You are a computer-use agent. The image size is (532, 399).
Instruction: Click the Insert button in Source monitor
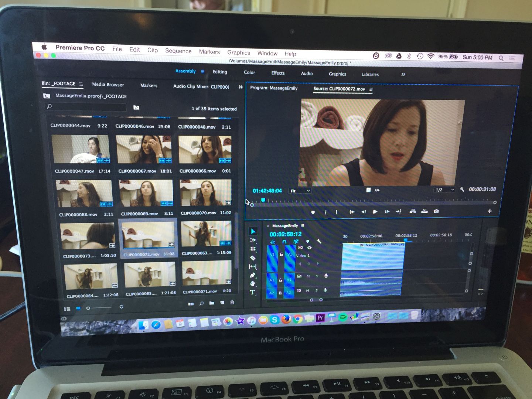click(x=413, y=211)
